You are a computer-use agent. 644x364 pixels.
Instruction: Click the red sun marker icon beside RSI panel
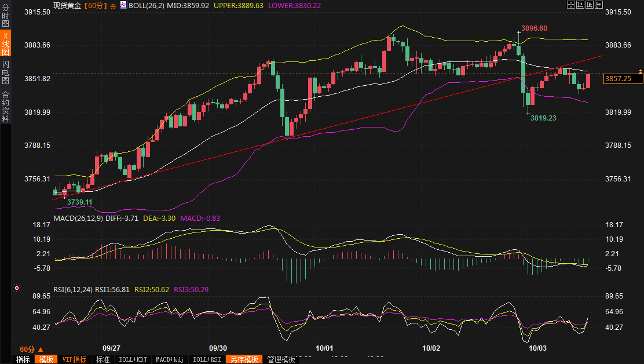tap(16, 288)
